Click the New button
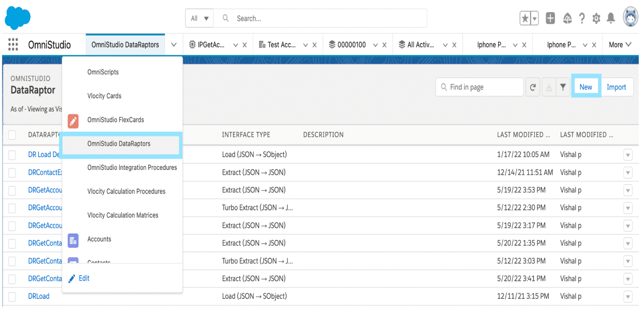The image size is (644, 312). (586, 86)
